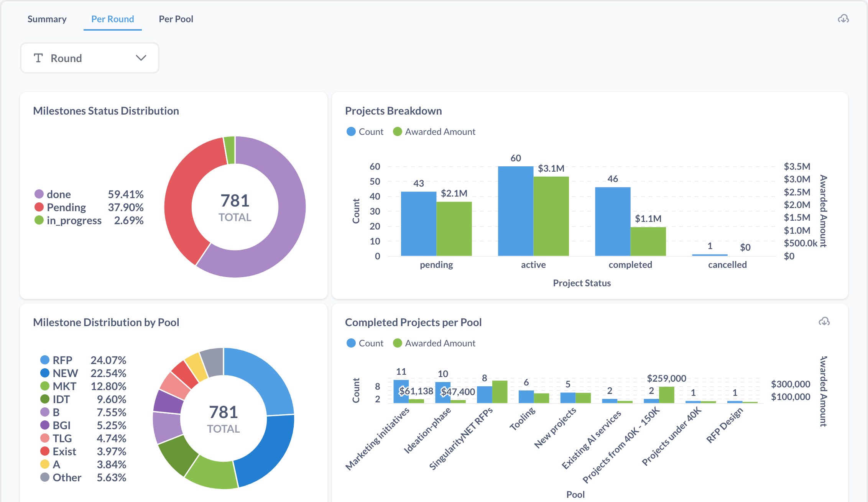Switch to the Summary tab
Screen dimensions: 868x502
pos(47,19)
